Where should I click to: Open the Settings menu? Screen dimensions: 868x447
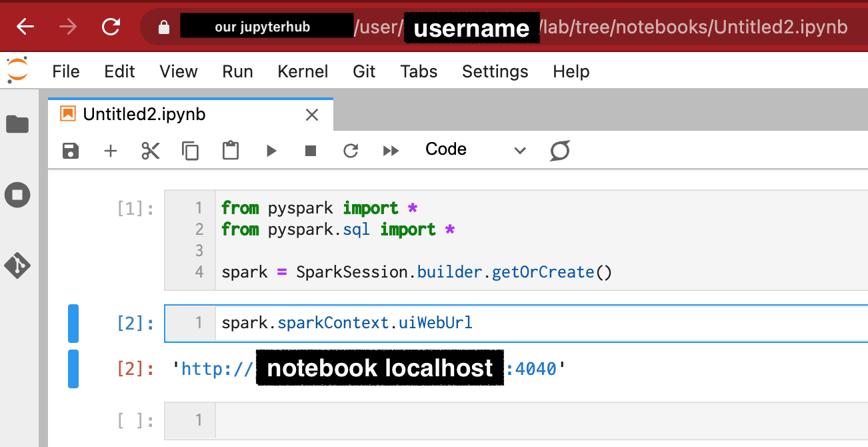click(495, 71)
